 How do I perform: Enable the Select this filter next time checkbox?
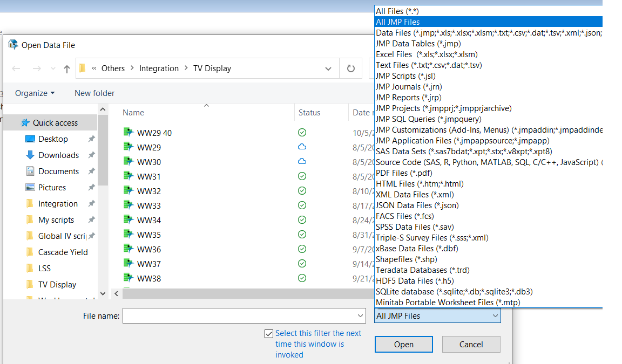tap(268, 333)
